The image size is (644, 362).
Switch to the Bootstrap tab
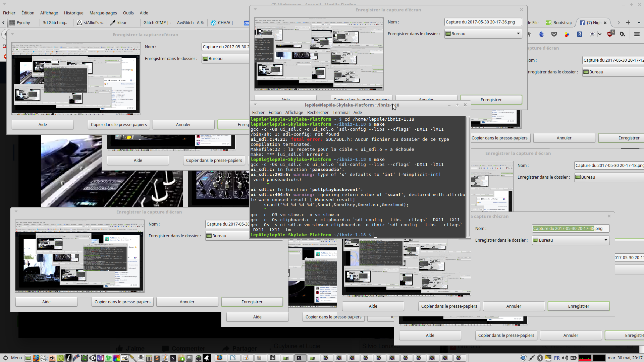tap(559, 22)
